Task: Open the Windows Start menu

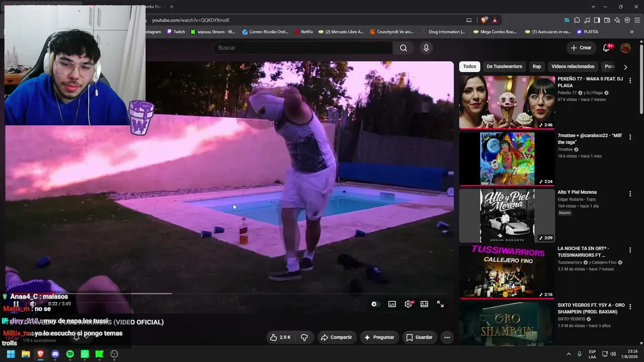Action: (11, 354)
